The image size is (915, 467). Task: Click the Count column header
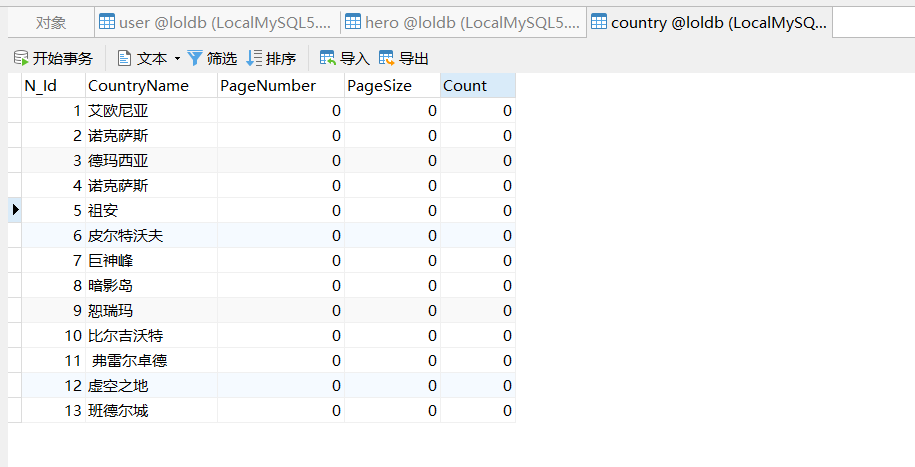tap(478, 86)
